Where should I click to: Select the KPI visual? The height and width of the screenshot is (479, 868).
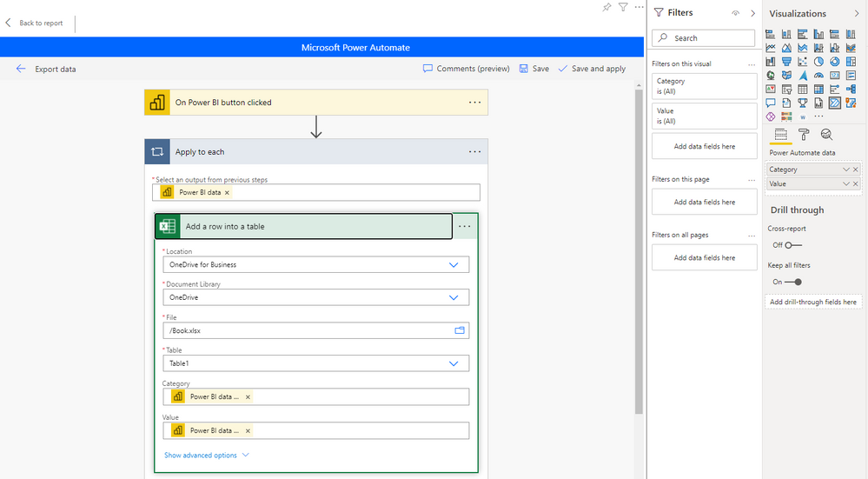tap(771, 89)
